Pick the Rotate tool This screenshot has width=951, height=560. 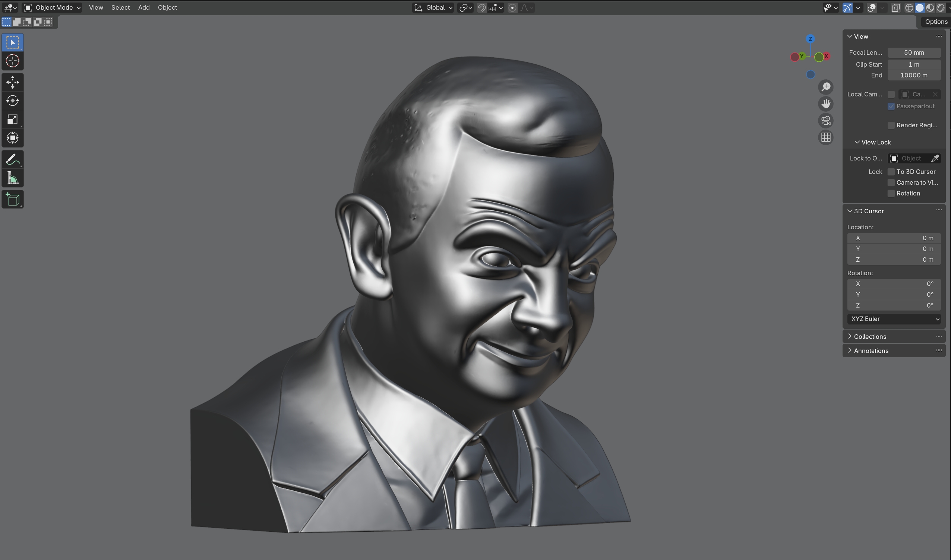[x=12, y=101]
